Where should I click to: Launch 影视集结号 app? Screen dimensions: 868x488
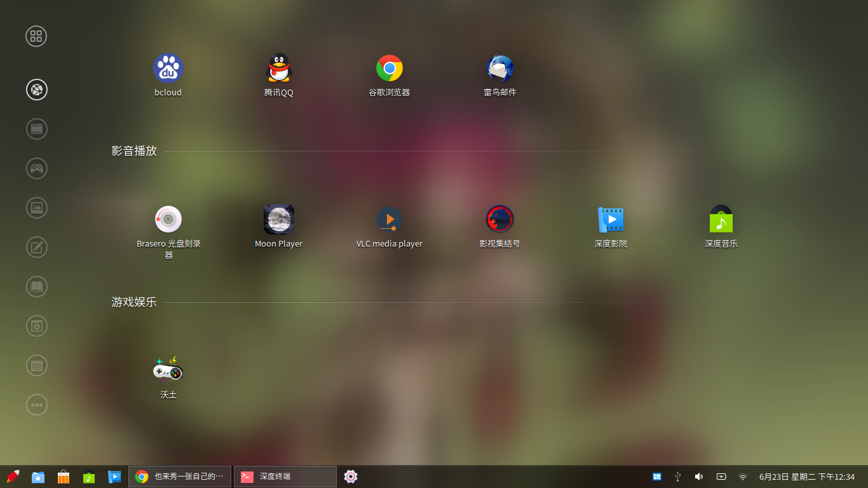coord(500,220)
